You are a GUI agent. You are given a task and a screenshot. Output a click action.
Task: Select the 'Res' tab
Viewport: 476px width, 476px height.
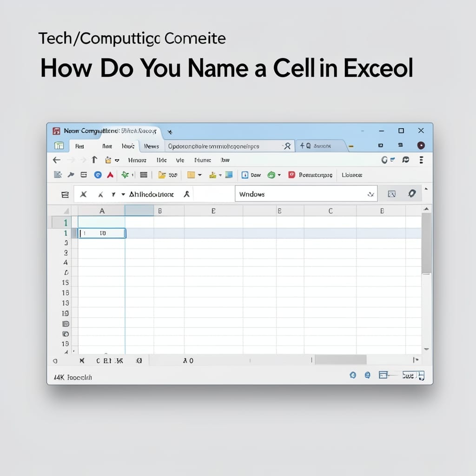coord(79,146)
